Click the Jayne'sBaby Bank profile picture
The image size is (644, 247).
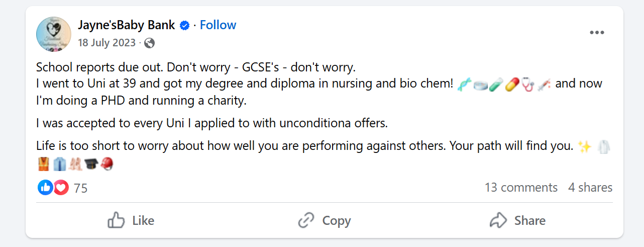(x=54, y=34)
